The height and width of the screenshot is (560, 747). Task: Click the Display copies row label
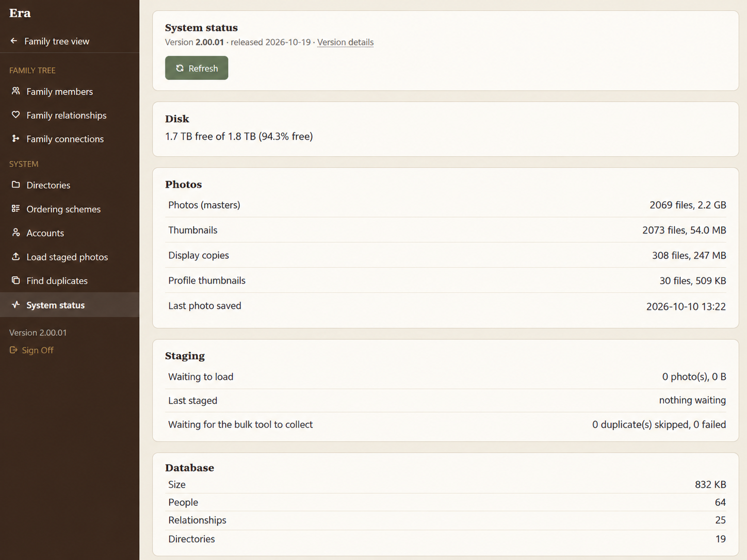[x=199, y=255]
